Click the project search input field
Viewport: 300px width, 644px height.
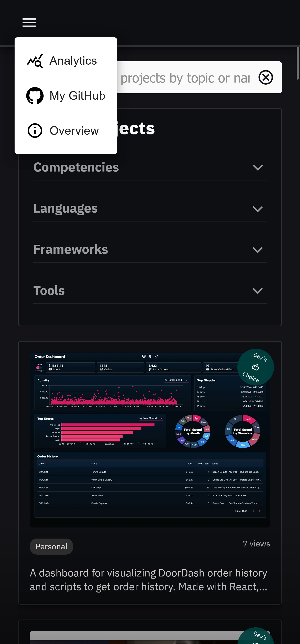[185, 78]
